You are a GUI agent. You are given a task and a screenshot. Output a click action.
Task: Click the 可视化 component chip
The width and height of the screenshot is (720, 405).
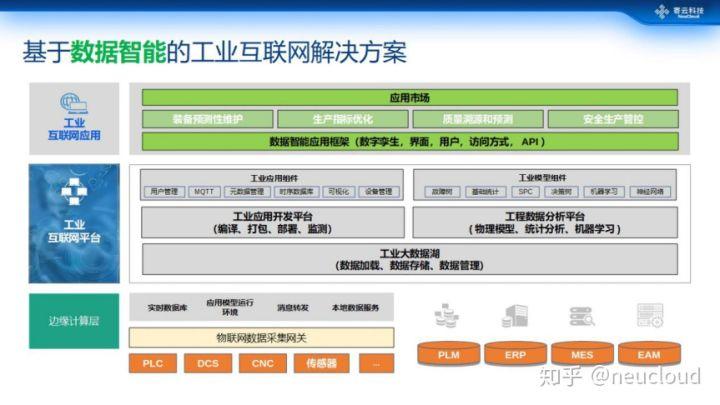(339, 191)
